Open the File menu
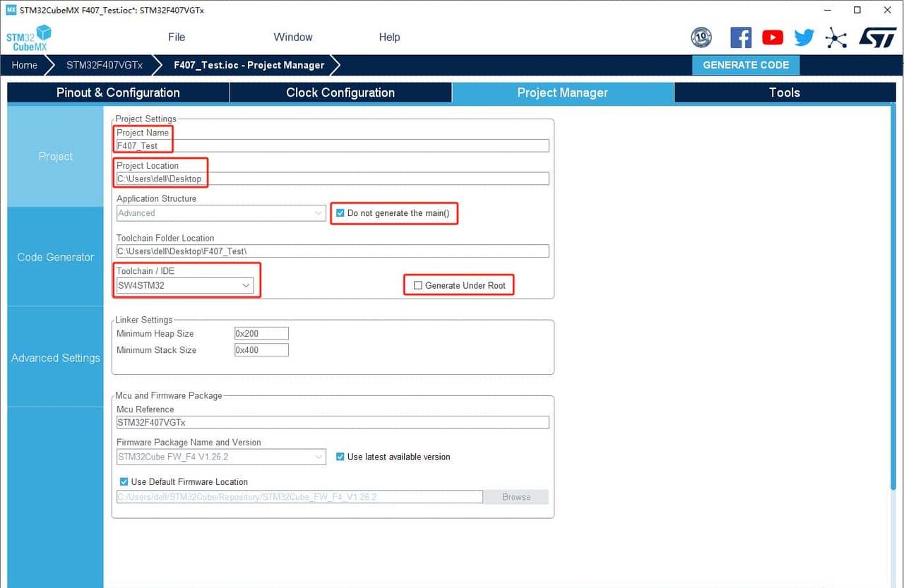 pyautogui.click(x=177, y=37)
